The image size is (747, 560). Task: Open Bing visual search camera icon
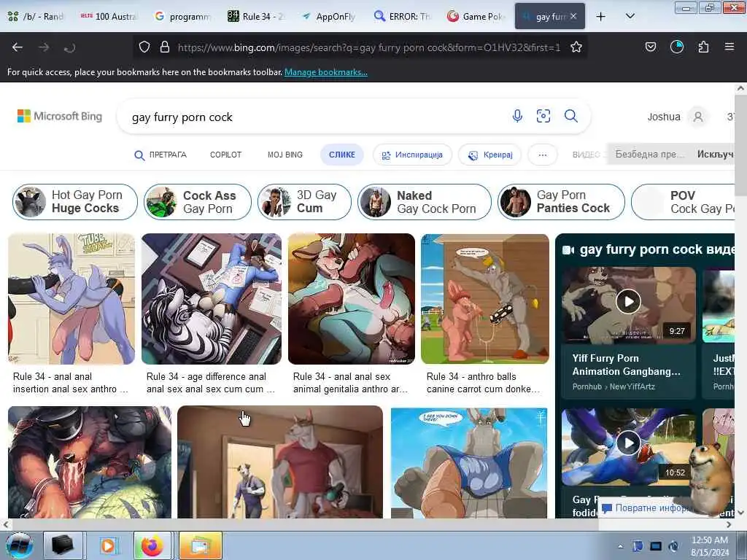543,116
